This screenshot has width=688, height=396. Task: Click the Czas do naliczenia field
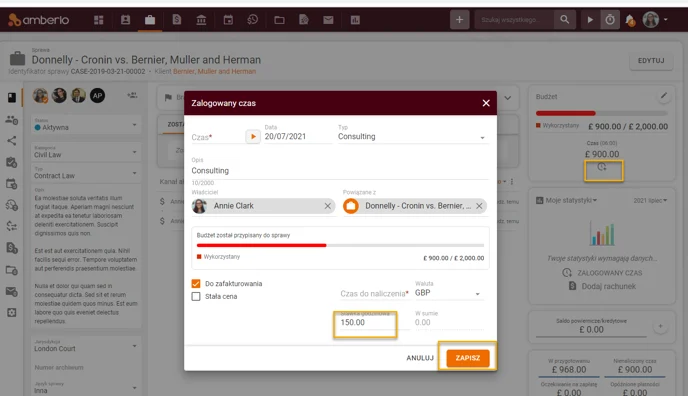coord(374,294)
